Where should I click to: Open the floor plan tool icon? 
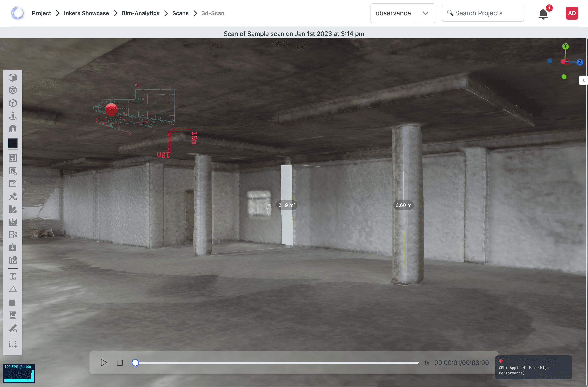pos(13,158)
